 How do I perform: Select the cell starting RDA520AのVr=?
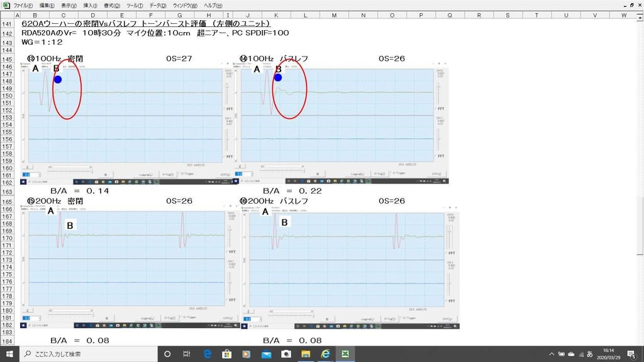(155, 33)
